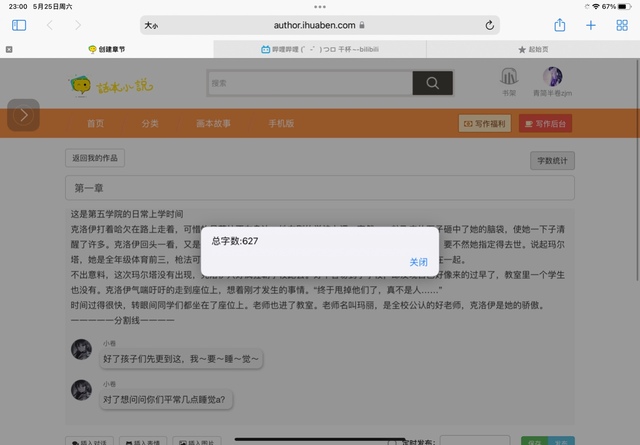Click the 字数统计 button
640x445 pixels.
tap(551, 159)
